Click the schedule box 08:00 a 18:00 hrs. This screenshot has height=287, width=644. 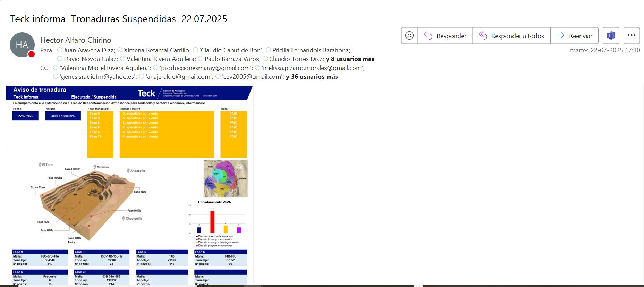[x=63, y=116]
